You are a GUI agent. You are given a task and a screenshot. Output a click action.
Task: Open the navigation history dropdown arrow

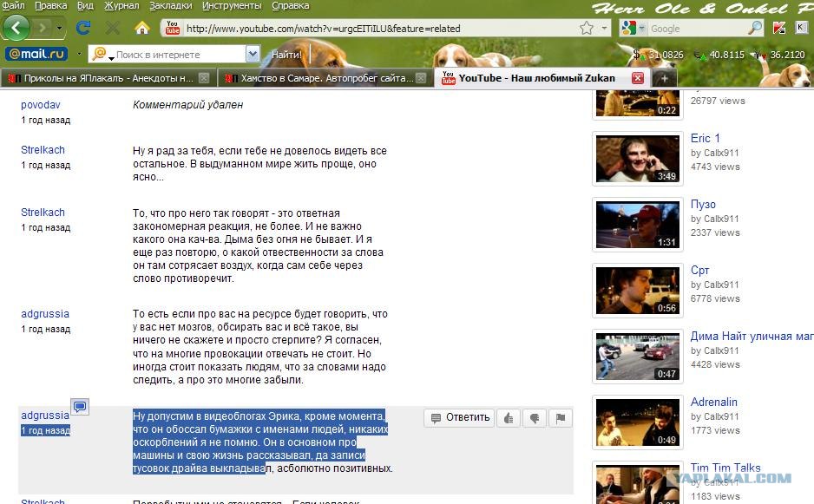59,28
